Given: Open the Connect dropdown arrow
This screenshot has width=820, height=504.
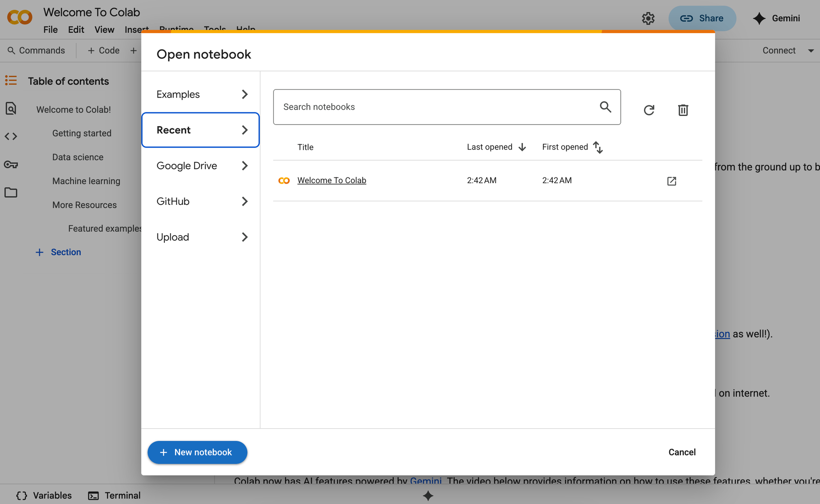Looking at the screenshot, I should (811, 51).
